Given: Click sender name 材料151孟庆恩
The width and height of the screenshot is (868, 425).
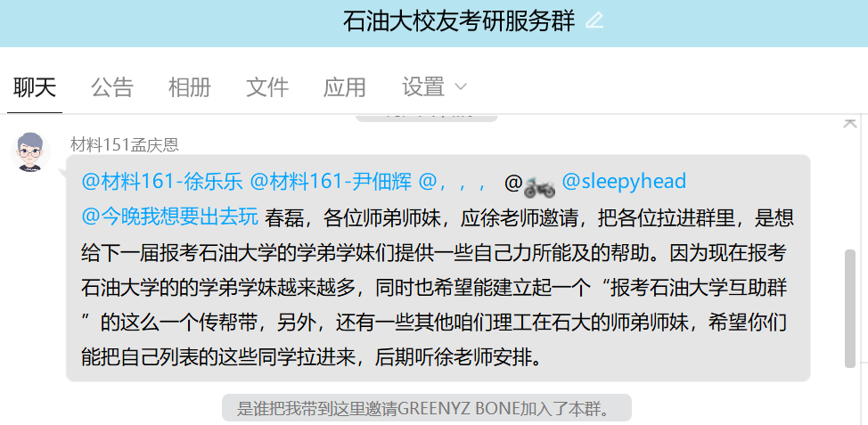Looking at the screenshot, I should pos(125,145).
